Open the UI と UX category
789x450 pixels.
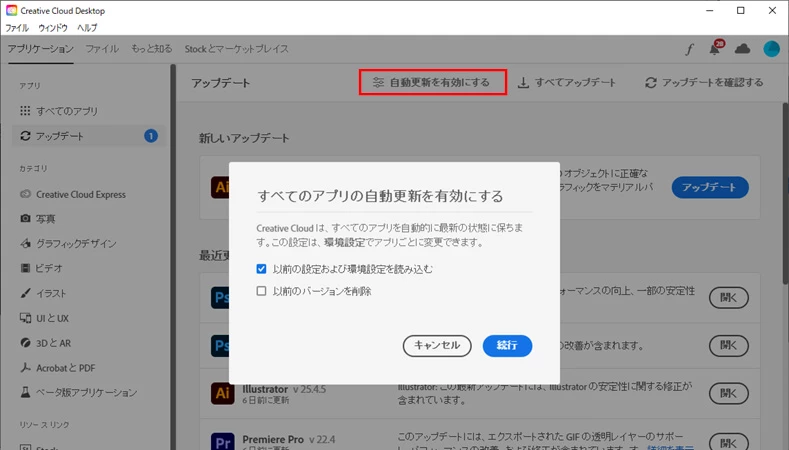(x=44, y=318)
